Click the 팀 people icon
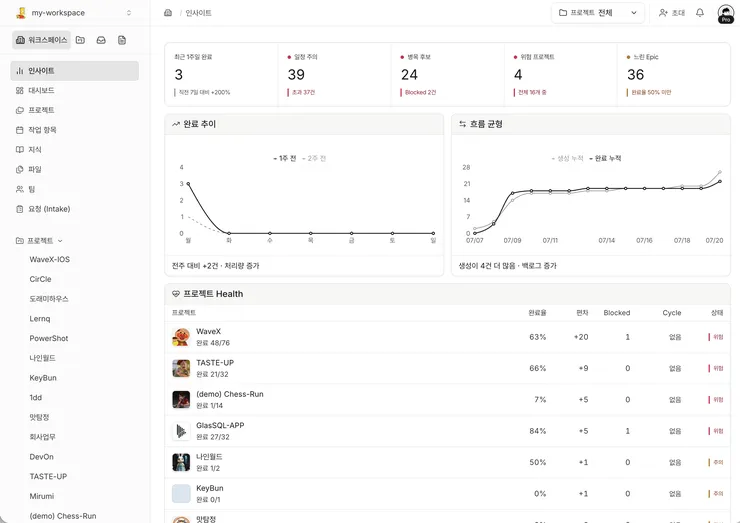This screenshot has width=740, height=523. [19, 189]
